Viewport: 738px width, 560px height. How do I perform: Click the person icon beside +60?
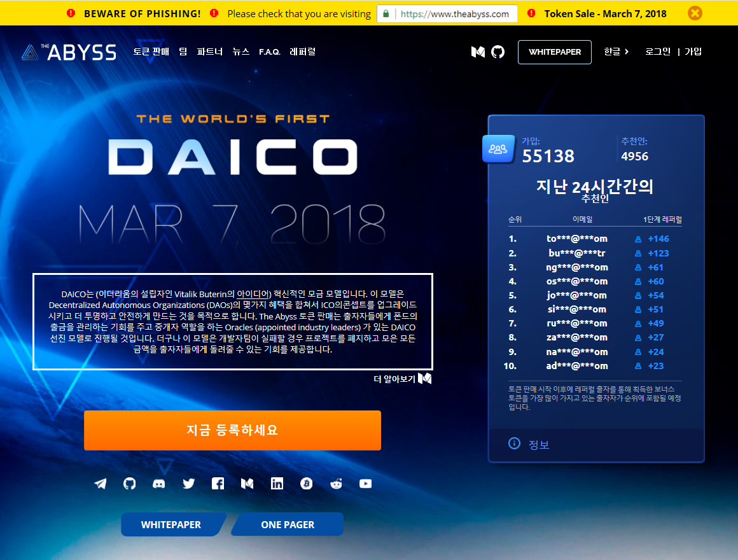coord(638,281)
